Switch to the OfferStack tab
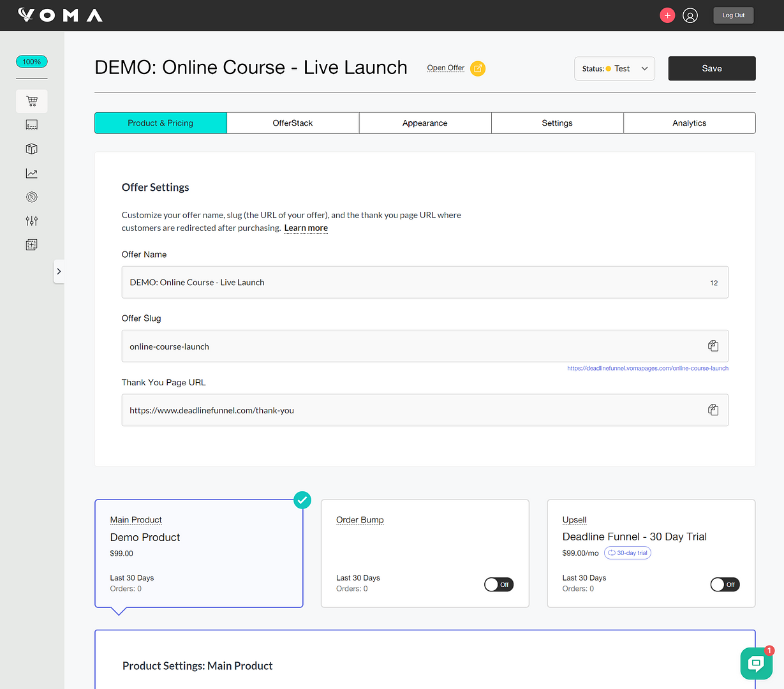784x689 pixels. pos(293,123)
